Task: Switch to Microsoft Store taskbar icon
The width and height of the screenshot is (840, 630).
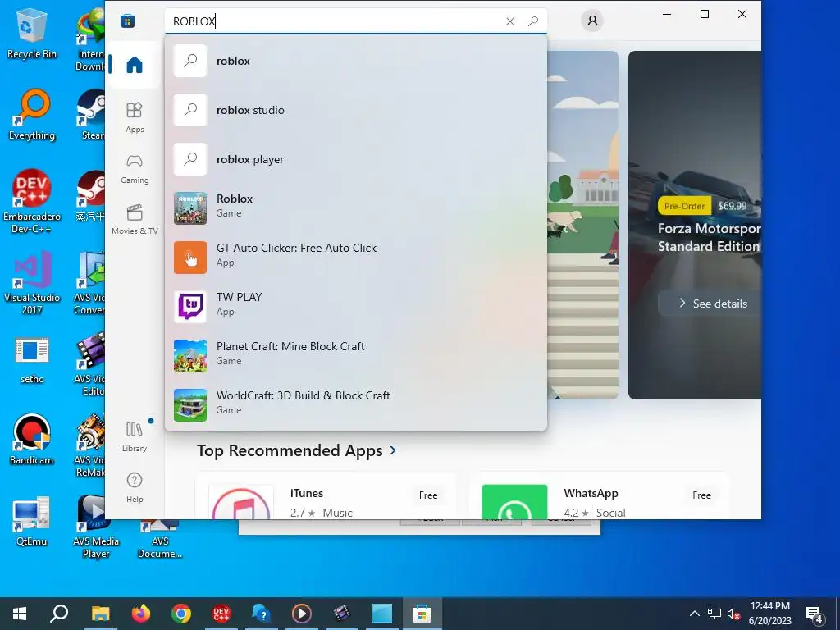Action: 422,614
